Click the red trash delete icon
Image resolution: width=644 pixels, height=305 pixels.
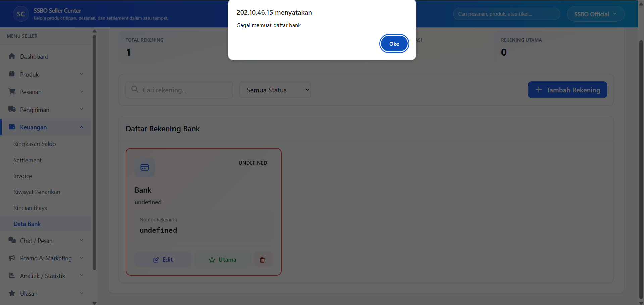click(262, 260)
